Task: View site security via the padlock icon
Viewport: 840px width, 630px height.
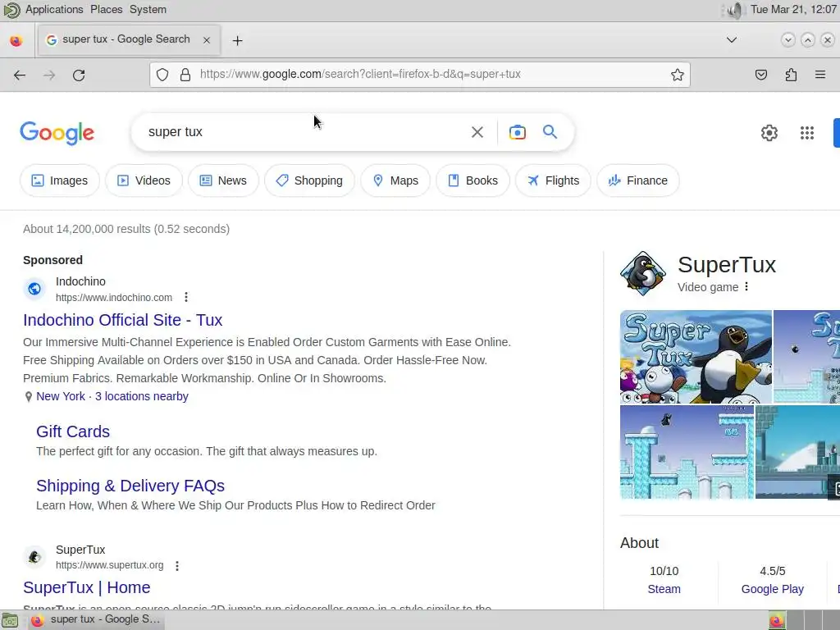Action: click(x=185, y=75)
